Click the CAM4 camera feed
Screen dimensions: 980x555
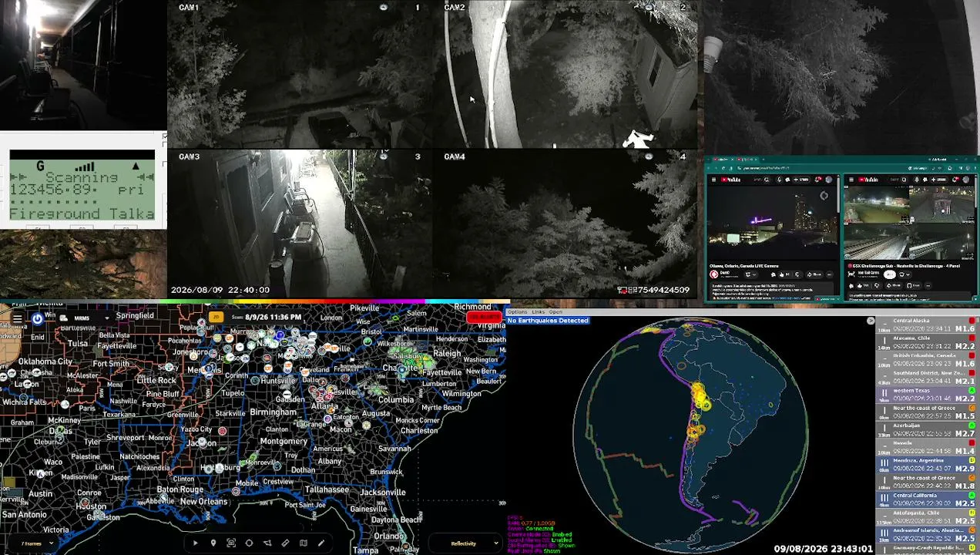pos(566,224)
